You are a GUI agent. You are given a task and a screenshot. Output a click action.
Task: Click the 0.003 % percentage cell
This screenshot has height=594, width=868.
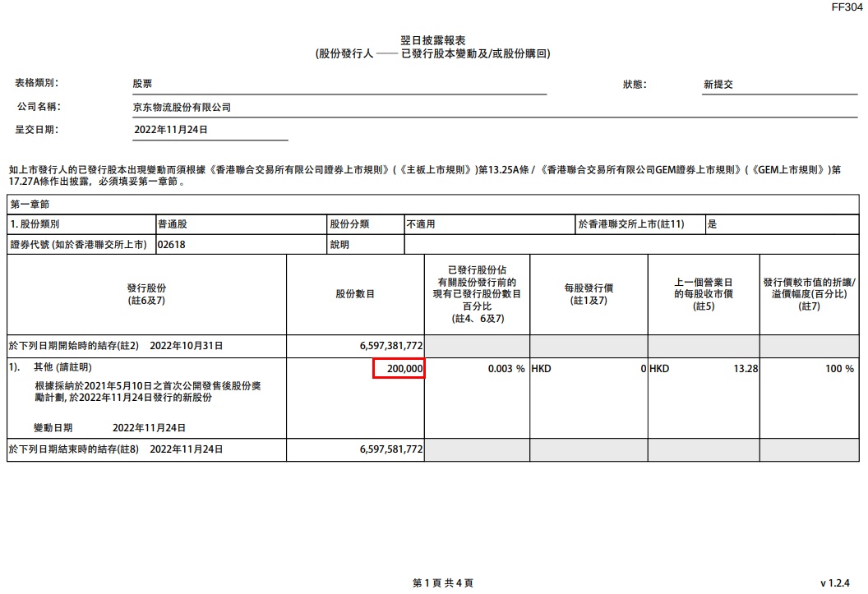(x=505, y=370)
